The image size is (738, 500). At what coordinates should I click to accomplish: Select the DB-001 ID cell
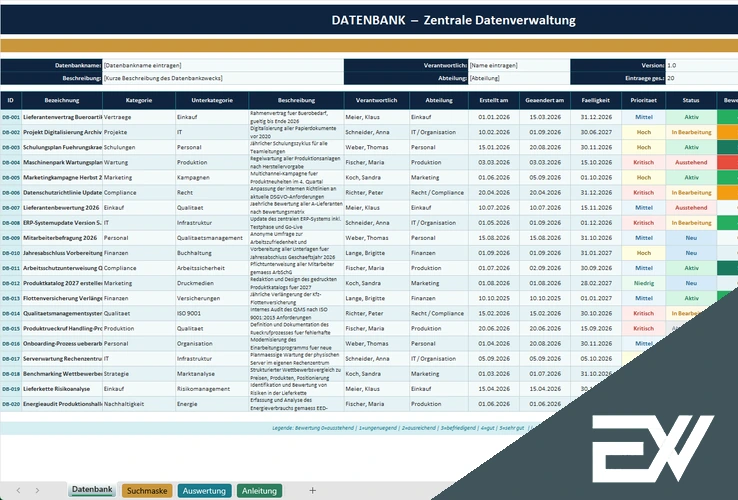tap(11, 117)
